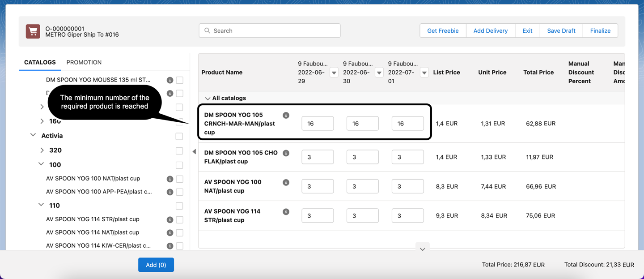Switch to the PROMOTION tab
This screenshot has height=279, width=644.
[x=84, y=62]
